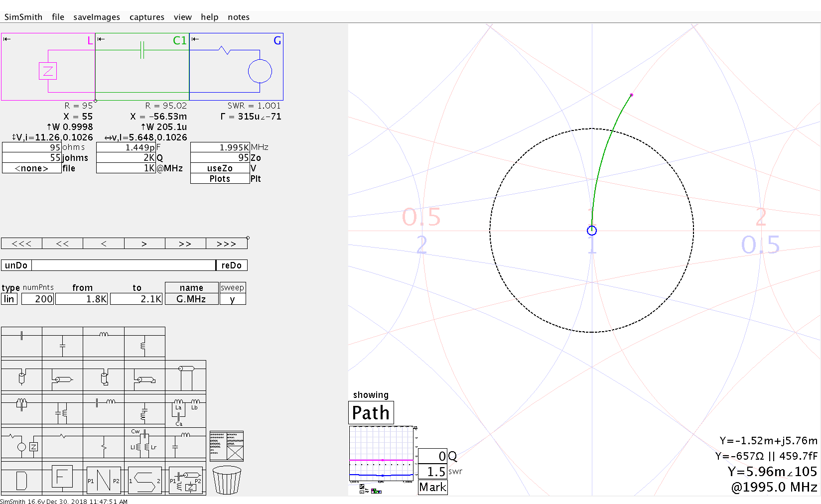Image resolution: width=821 pixels, height=504 pixels.
Task: Click the Mark button
Action: point(432,487)
